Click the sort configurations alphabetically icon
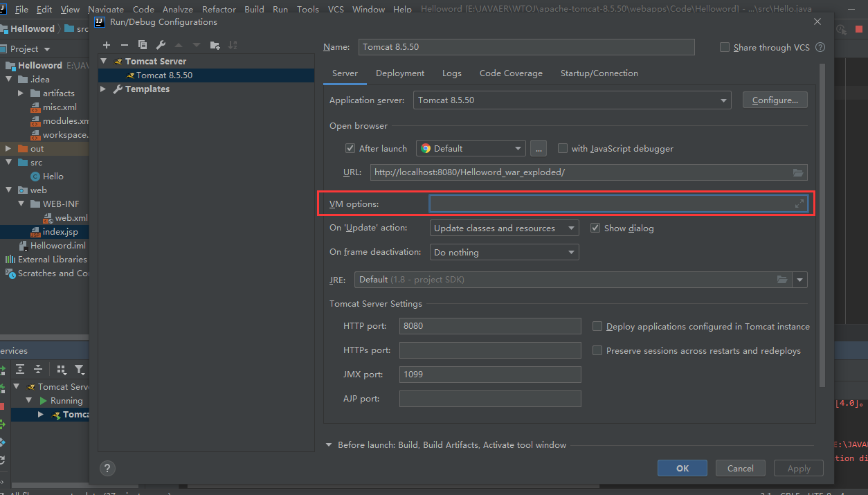The width and height of the screenshot is (868, 495). click(233, 45)
